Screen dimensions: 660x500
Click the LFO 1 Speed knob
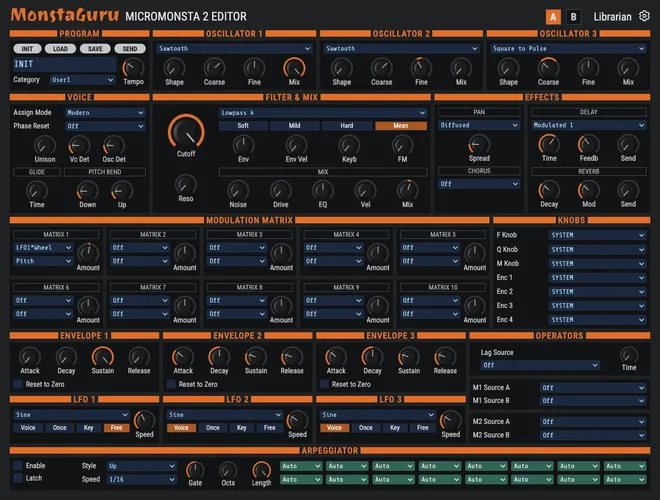[144, 420]
